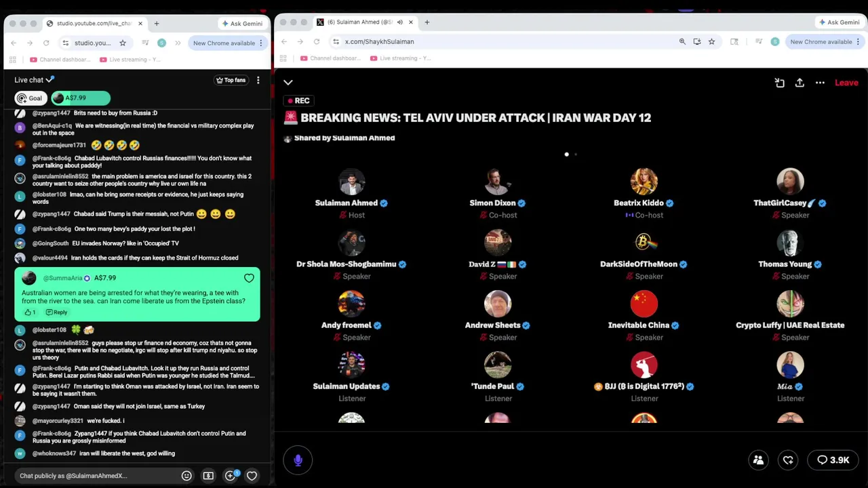
Task: Open the Goal chip in live chat
Action: (30, 98)
